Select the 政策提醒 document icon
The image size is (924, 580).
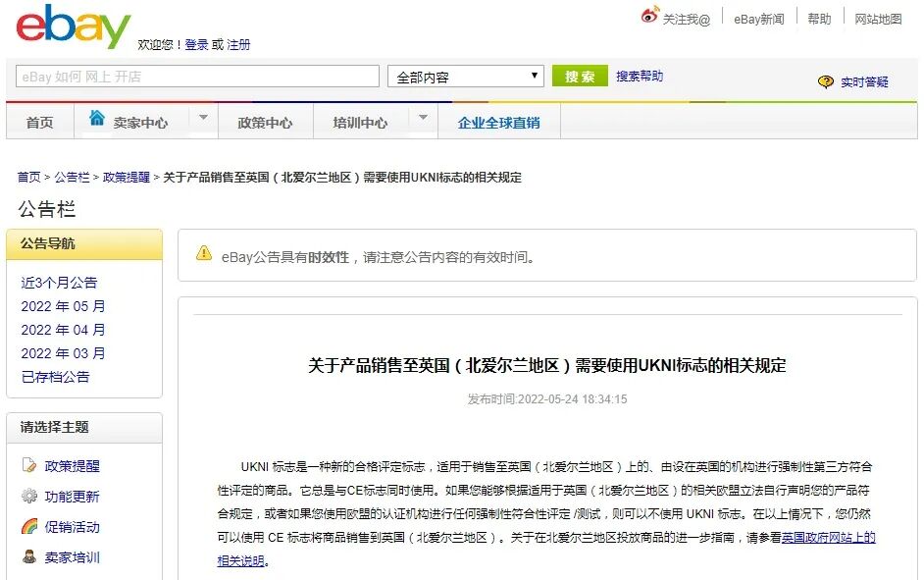(30, 468)
